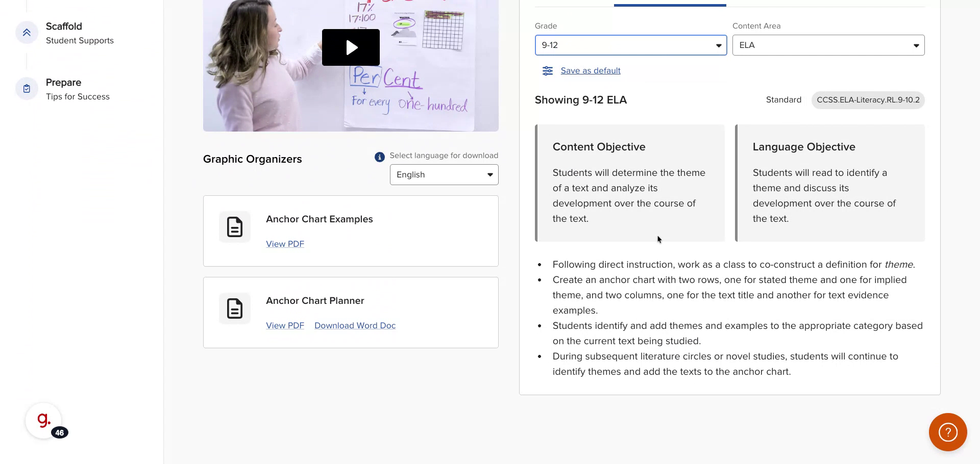Open the help question-mark bubble
The width and height of the screenshot is (980, 464).
coord(948,432)
